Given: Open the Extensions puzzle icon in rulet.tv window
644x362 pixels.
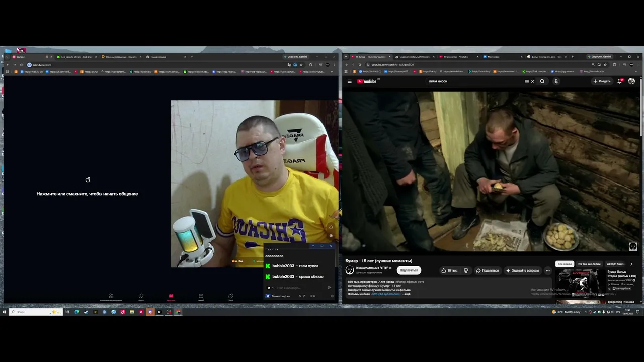Looking at the screenshot, I should coord(310,65).
